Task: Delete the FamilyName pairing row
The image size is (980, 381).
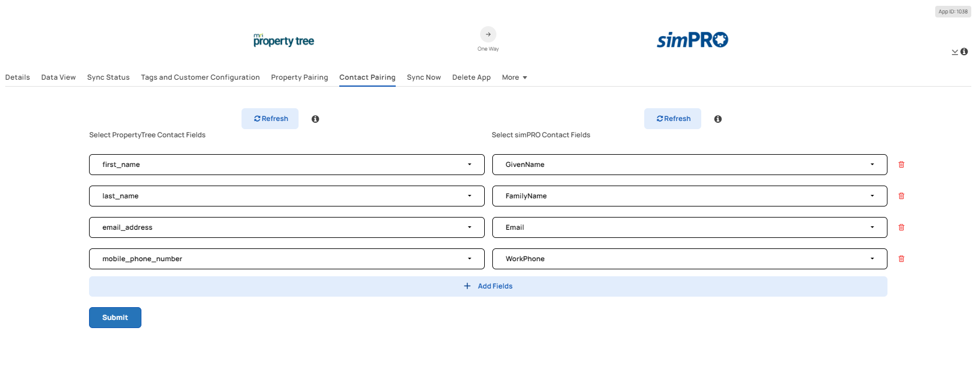Action: 901,196
